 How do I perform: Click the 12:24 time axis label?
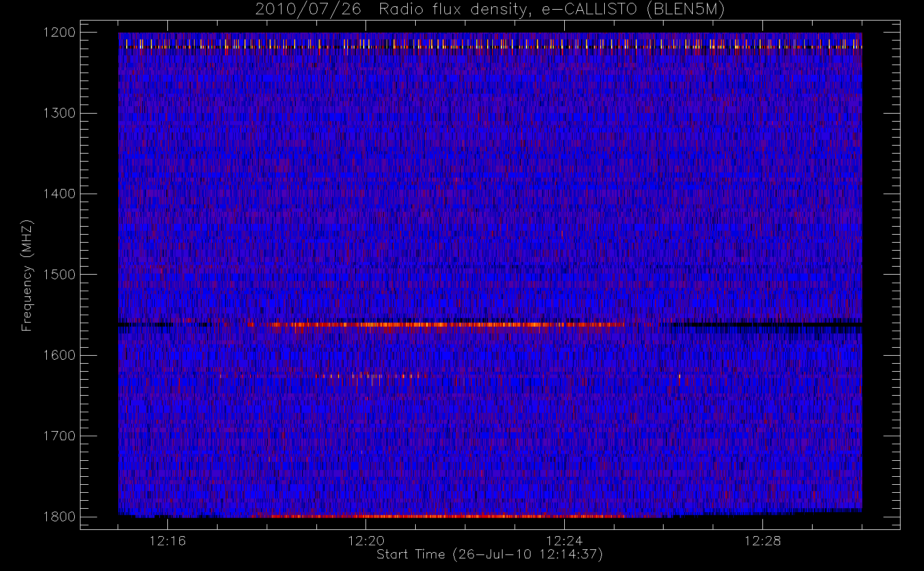click(564, 541)
